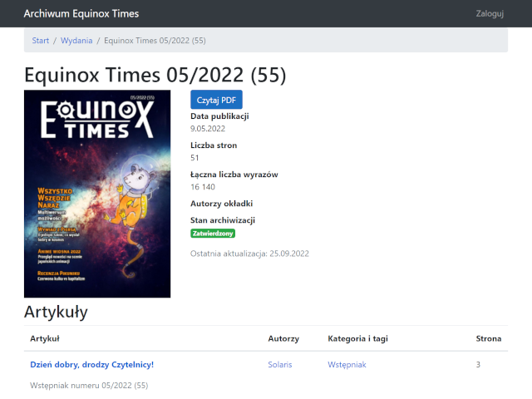Click the Liczba stron label
This screenshot has width=532, height=399.
[x=214, y=145]
